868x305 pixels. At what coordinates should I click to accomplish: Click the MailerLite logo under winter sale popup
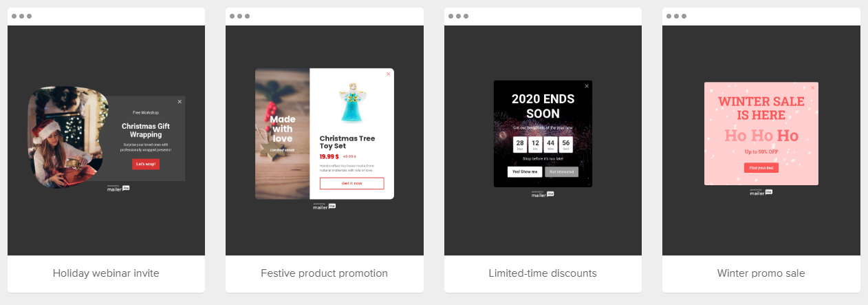click(x=761, y=191)
